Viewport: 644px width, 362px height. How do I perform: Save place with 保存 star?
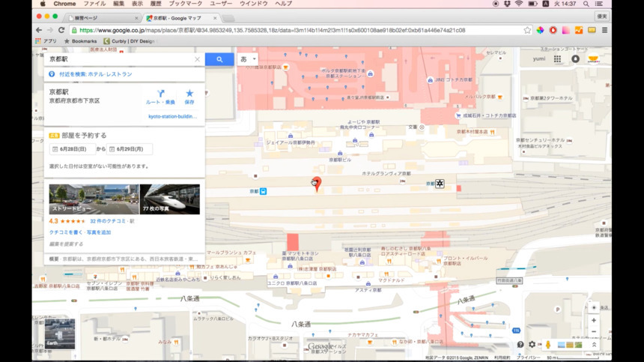tap(189, 97)
